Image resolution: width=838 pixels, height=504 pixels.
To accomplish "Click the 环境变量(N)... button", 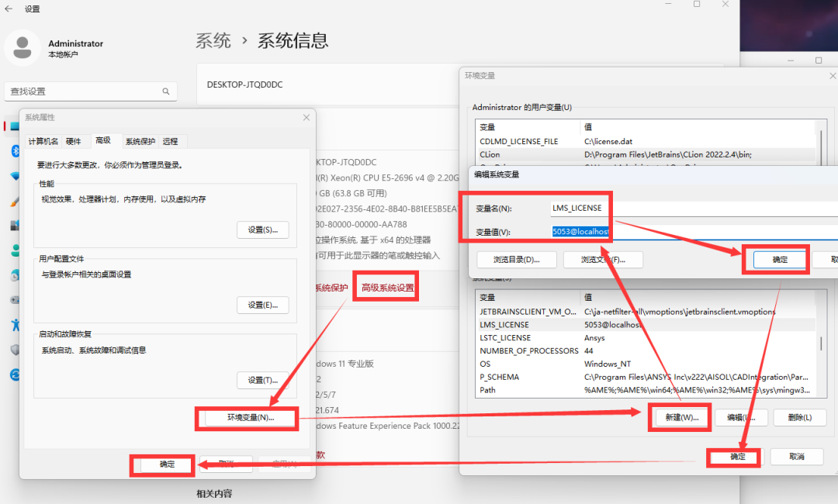I will tap(251, 417).
